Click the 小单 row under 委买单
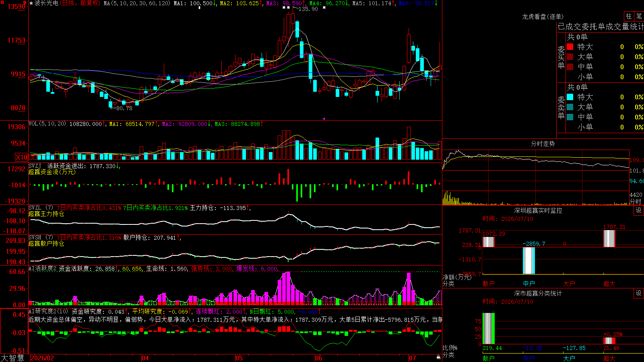The image size is (644, 362). [x=605, y=77]
